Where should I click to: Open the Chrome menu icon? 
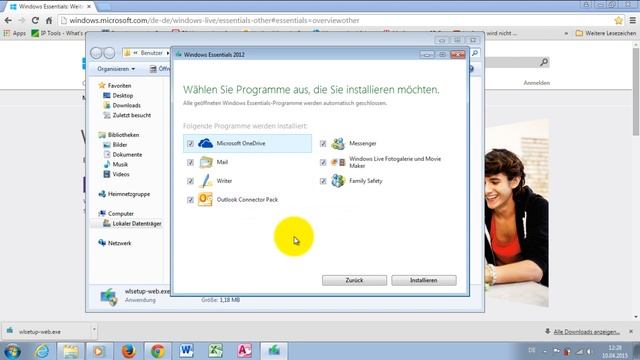632,20
